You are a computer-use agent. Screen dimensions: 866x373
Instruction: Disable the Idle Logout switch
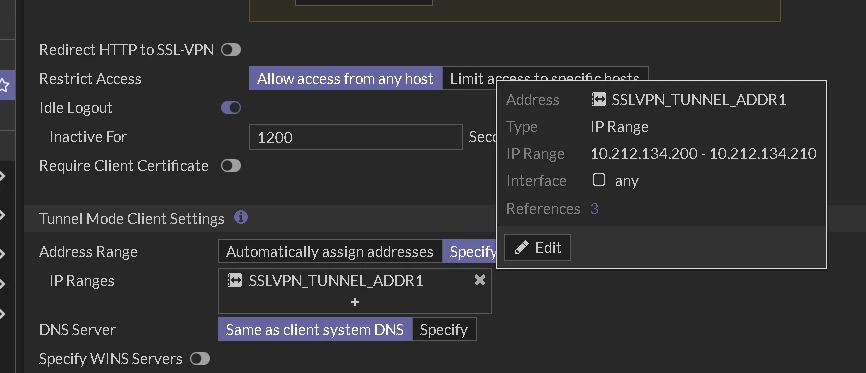click(231, 108)
